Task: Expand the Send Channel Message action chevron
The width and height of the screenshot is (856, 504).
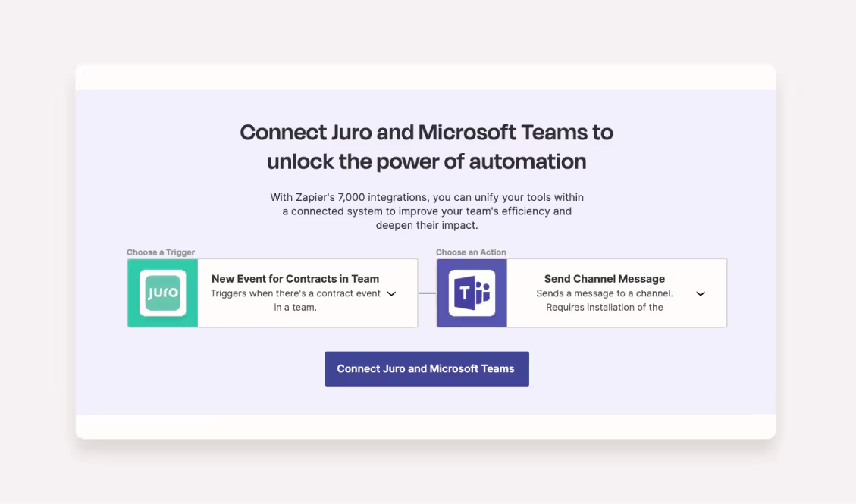Action: coord(701,293)
